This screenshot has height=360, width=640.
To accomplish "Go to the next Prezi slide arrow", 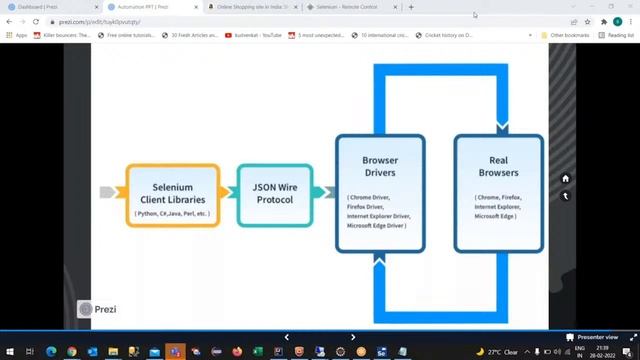I will pyautogui.click(x=353, y=337).
